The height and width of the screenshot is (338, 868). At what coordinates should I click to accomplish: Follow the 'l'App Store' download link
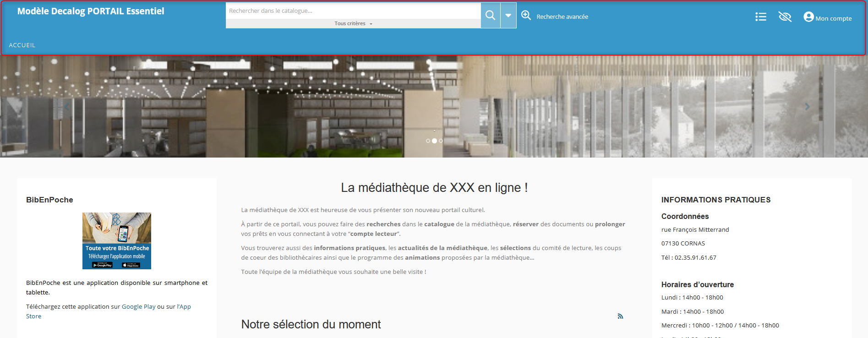pyautogui.click(x=184, y=306)
